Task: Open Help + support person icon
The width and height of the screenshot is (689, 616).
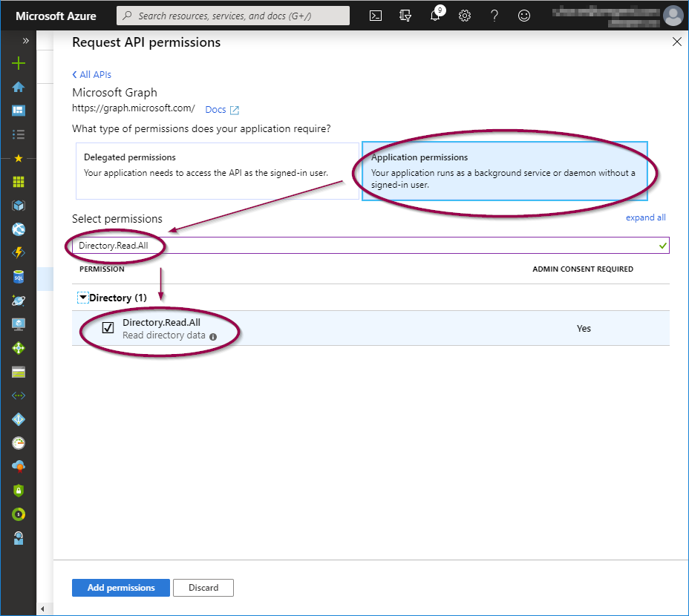Action: [19, 538]
